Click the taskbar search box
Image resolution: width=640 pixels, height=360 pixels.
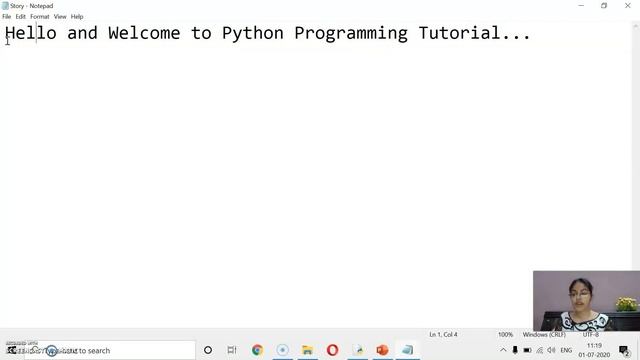point(109,350)
